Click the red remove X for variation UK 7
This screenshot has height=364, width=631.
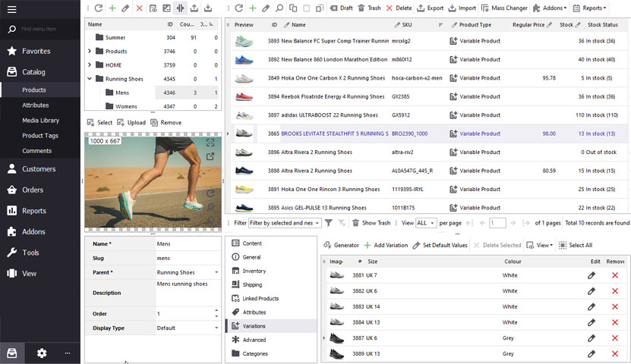pos(615,275)
